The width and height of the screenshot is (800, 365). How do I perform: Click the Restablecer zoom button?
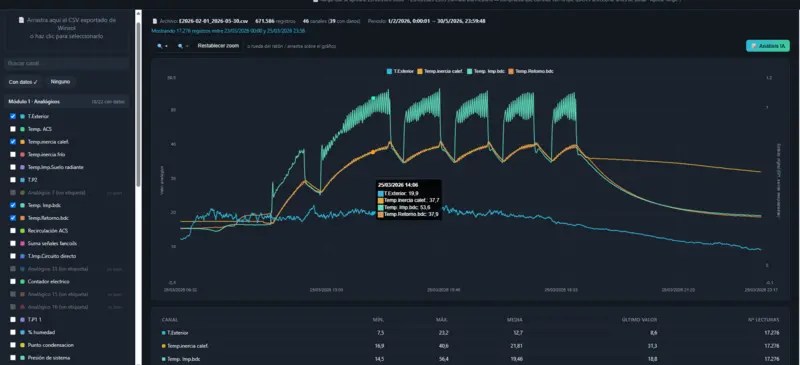tap(218, 46)
